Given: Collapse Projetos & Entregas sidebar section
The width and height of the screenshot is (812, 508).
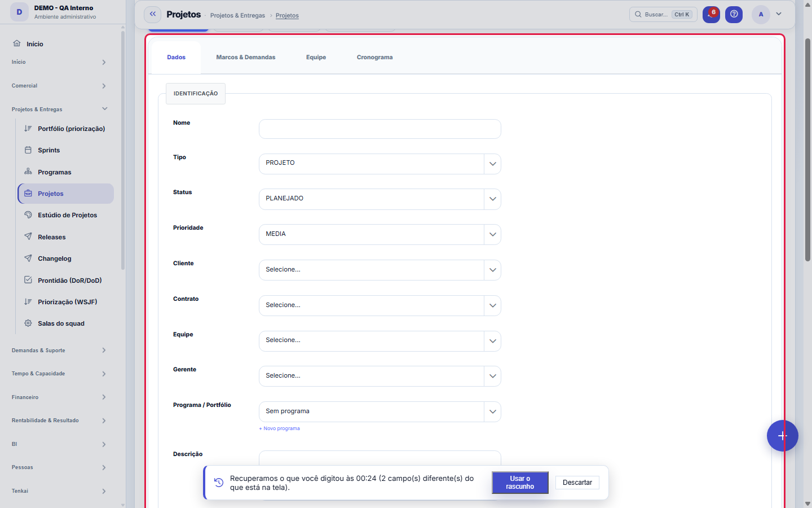Looking at the screenshot, I should tap(59, 109).
